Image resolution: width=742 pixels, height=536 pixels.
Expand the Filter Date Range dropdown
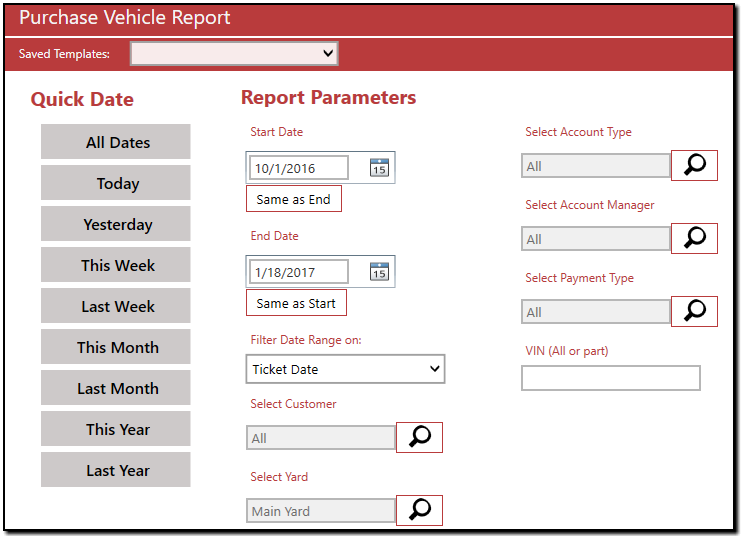[345, 369]
